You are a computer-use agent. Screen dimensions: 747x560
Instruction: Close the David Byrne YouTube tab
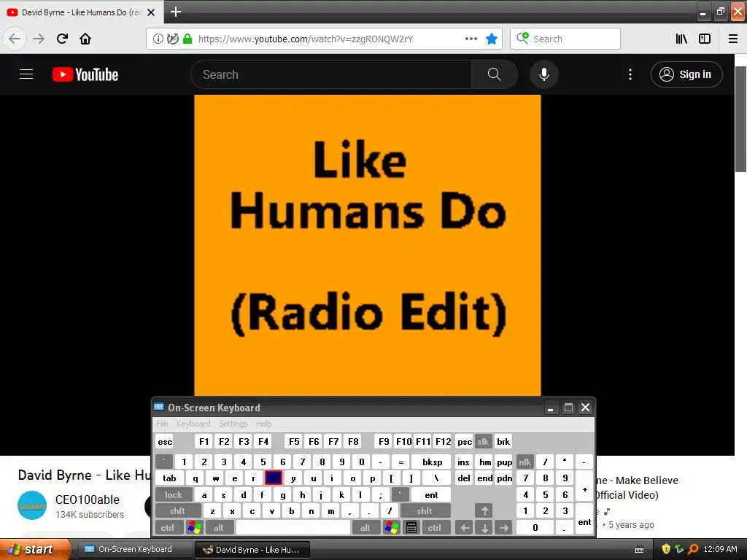[x=151, y=12]
